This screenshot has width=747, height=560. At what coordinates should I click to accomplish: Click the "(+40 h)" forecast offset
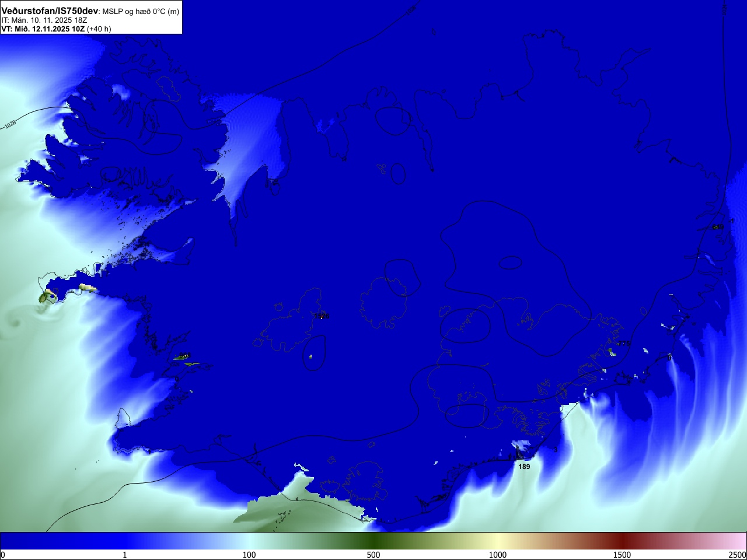pyautogui.click(x=99, y=29)
